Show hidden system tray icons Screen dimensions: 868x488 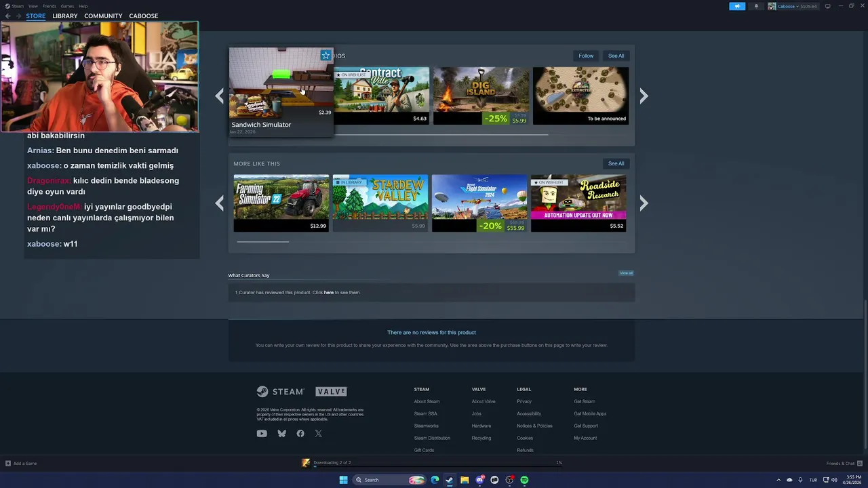(778, 480)
